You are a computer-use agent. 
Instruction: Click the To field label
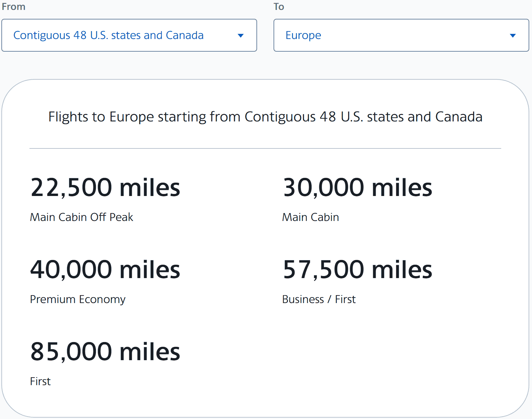point(279,6)
